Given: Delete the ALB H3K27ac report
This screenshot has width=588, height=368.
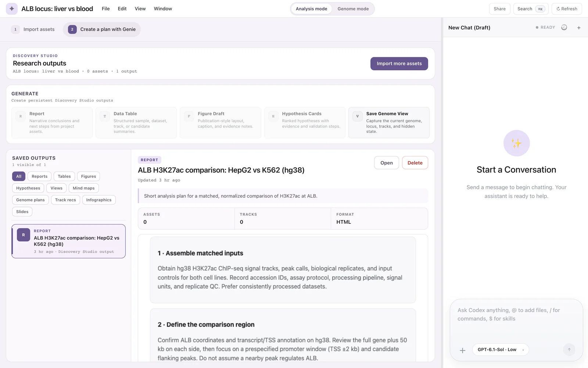Looking at the screenshot, I should point(415,163).
